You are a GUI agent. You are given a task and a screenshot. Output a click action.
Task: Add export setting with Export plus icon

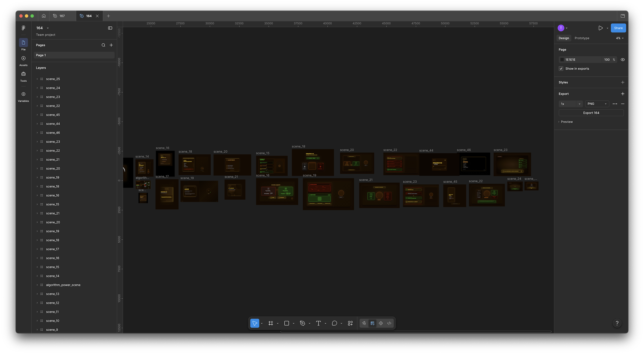(x=623, y=94)
